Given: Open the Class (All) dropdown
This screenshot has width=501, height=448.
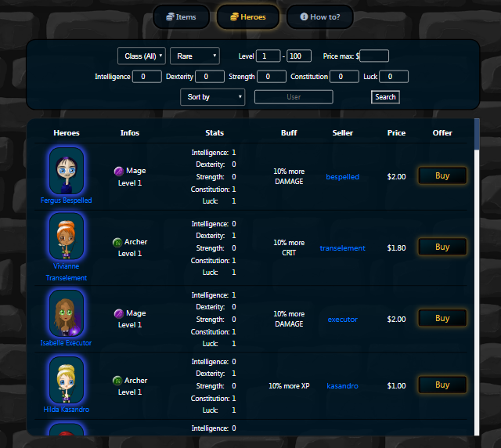Looking at the screenshot, I should [142, 56].
